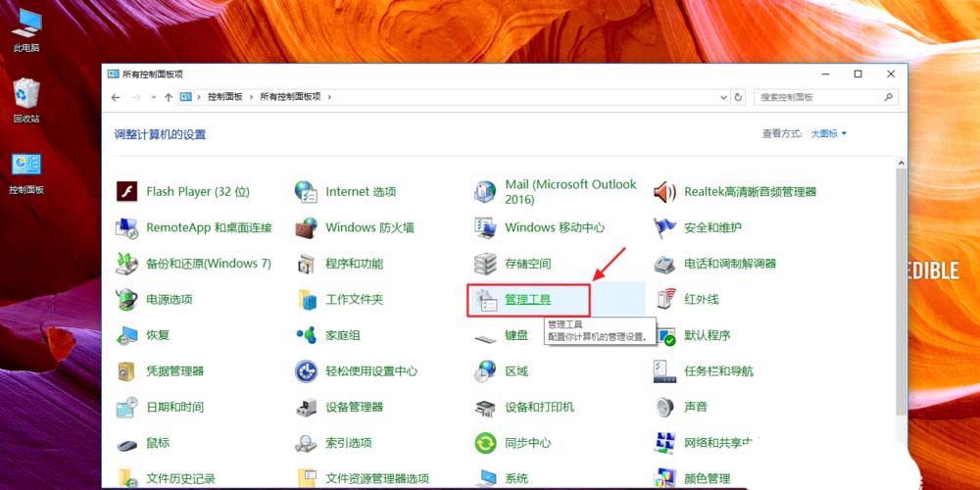Open the 安全和维护 flag icon
The height and width of the screenshot is (490, 980).
[x=664, y=227]
